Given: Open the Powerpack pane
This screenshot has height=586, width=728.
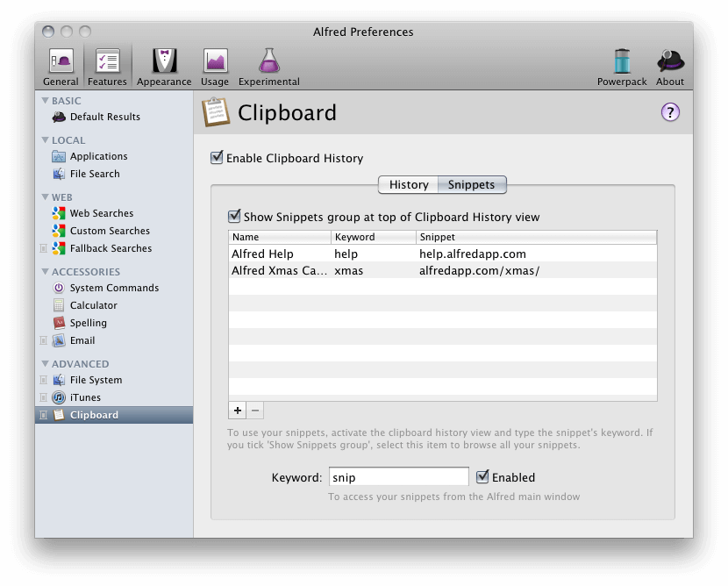Looking at the screenshot, I should pos(622,68).
